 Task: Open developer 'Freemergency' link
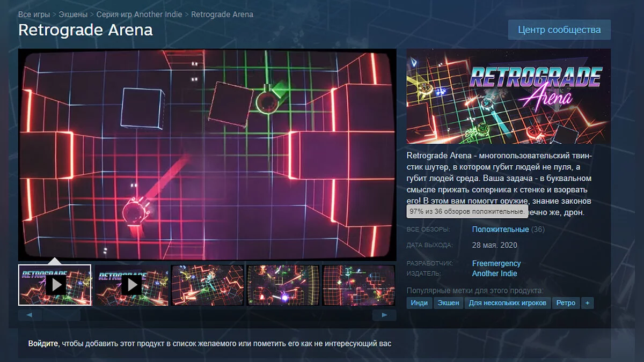pos(496,263)
